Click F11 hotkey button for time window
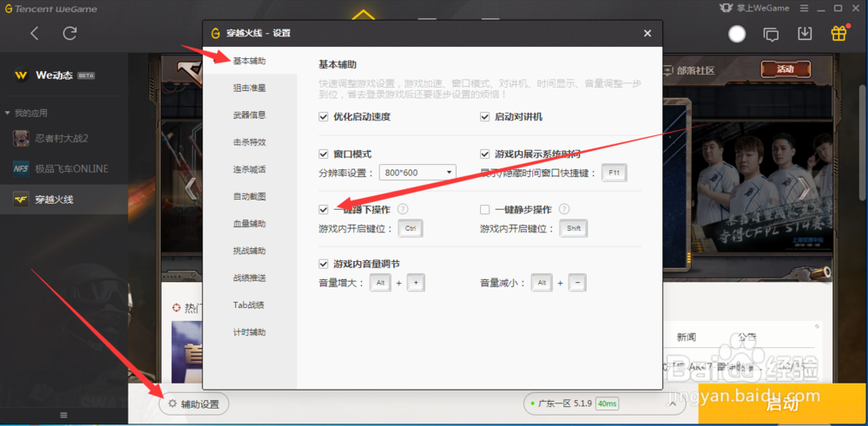 click(x=615, y=173)
